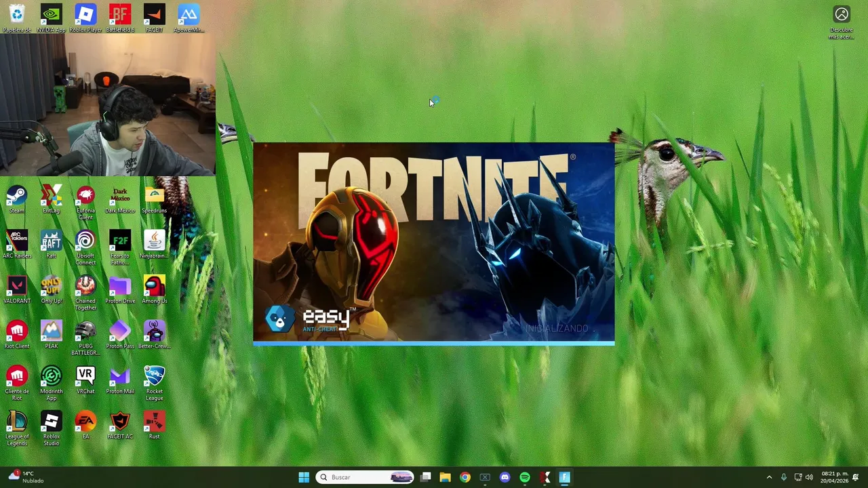Launch the Modrinth App shortcut
Image resolution: width=868 pixels, height=488 pixels.
[x=52, y=384]
